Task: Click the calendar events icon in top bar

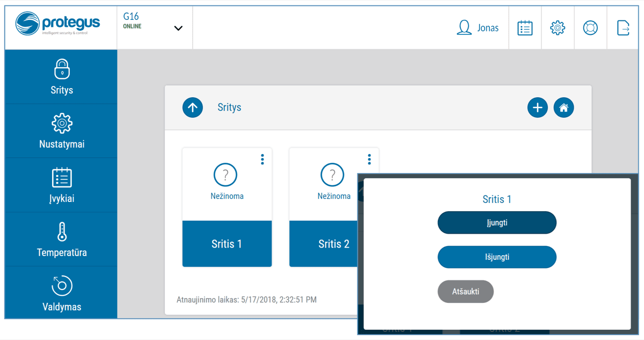Action: coord(525,28)
